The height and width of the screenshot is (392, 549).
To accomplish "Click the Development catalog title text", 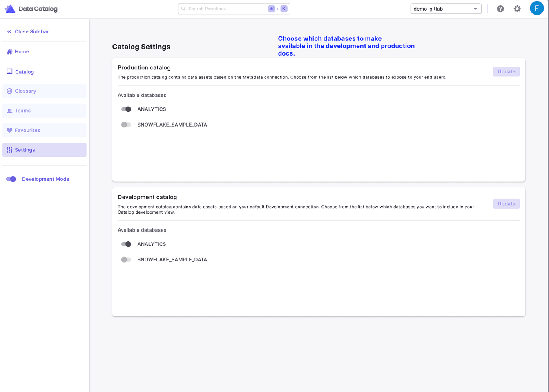I will coord(147,197).
